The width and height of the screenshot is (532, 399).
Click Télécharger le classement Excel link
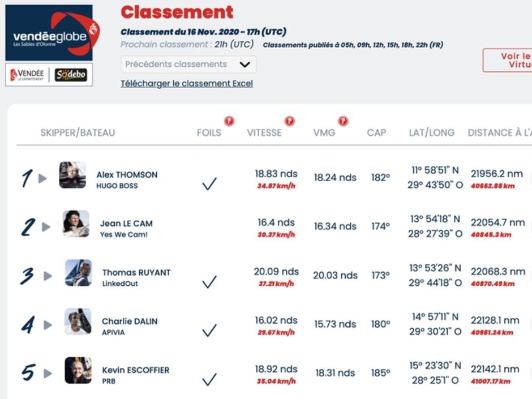pos(187,83)
